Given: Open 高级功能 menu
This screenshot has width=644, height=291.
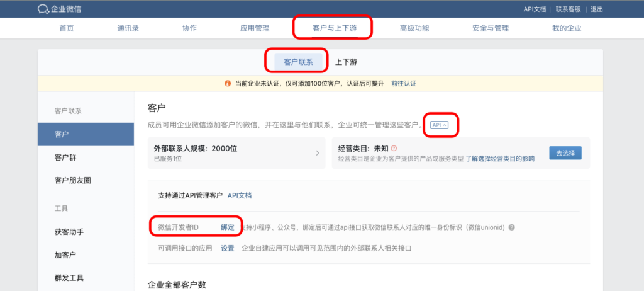Looking at the screenshot, I should click(414, 28).
